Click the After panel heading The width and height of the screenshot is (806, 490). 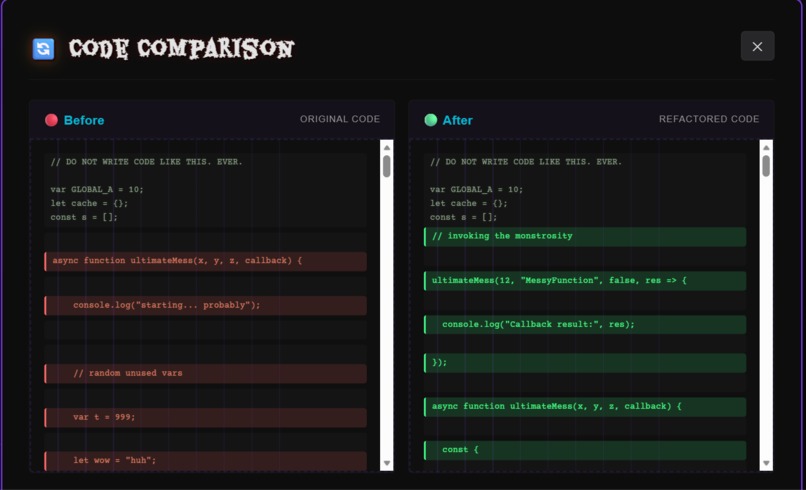pos(457,120)
